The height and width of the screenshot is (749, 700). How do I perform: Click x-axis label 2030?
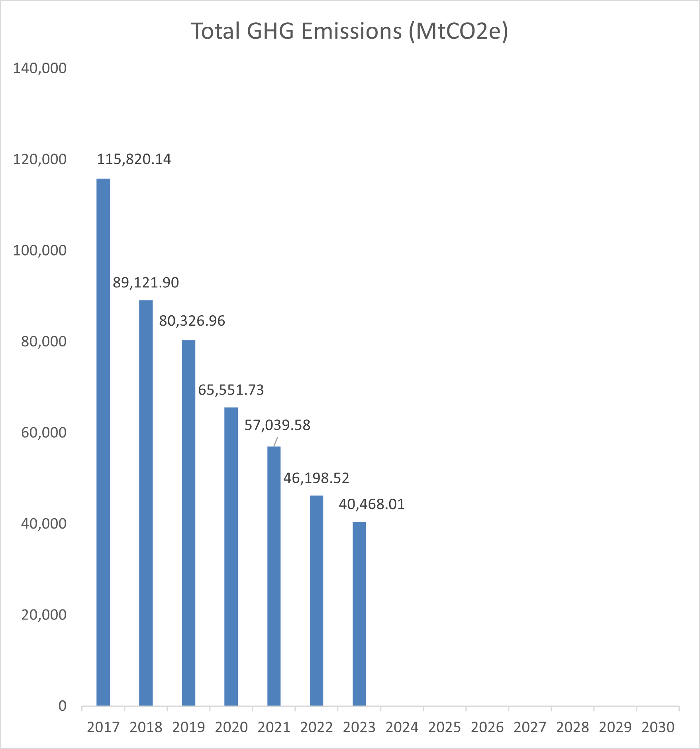(658, 727)
